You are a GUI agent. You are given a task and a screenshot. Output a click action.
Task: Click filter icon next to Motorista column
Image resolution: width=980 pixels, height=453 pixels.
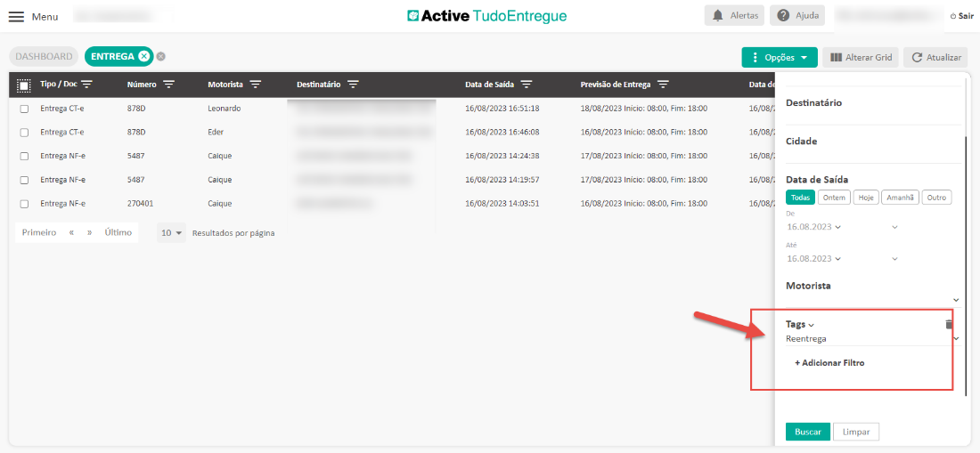(x=255, y=85)
